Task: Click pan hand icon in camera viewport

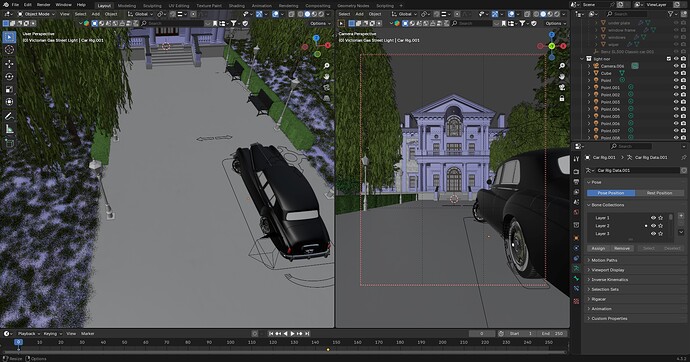Action: (562, 77)
